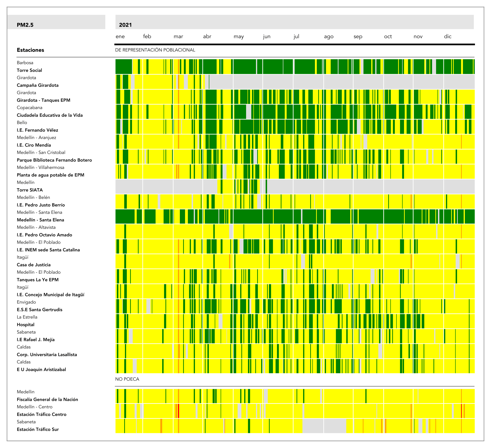The height and width of the screenshot is (448, 491).
Task: Select the Torre SIATA station name
Action: [x=30, y=190]
